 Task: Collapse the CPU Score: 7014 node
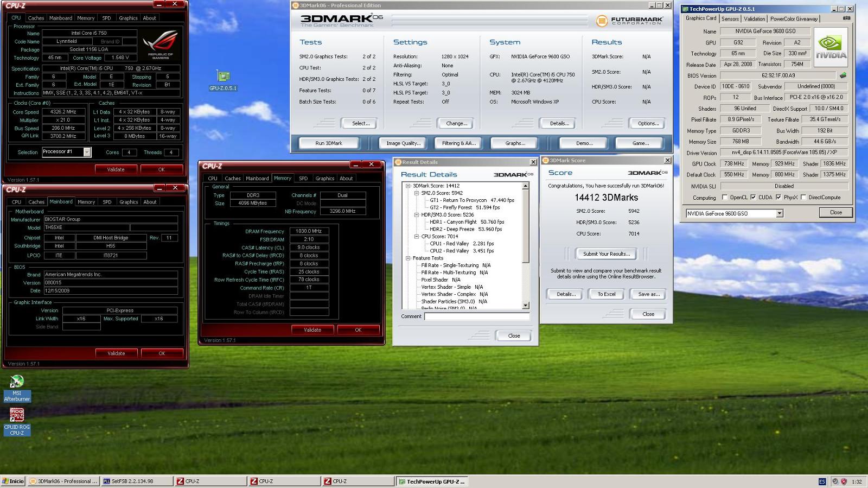(x=417, y=236)
